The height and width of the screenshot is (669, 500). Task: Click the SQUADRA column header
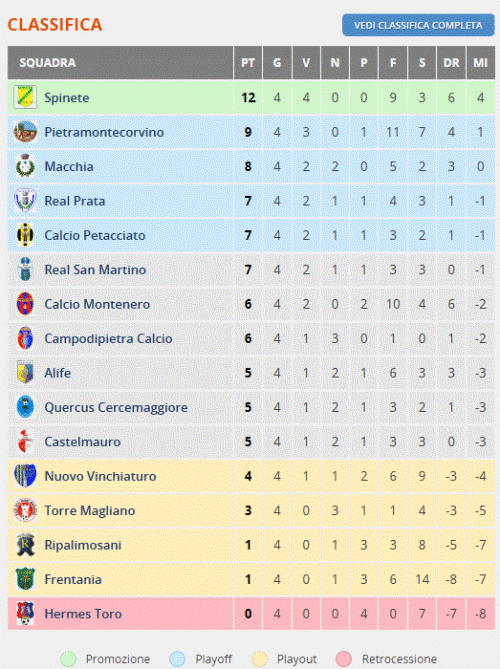[x=47, y=63]
